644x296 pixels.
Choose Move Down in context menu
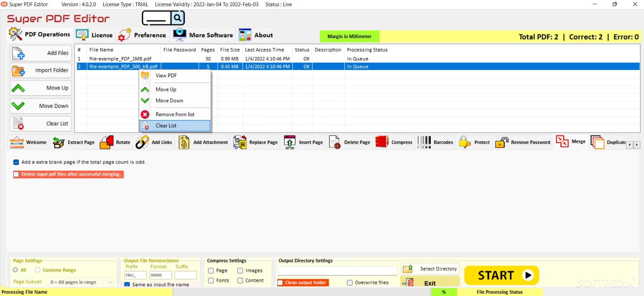[x=175, y=101]
